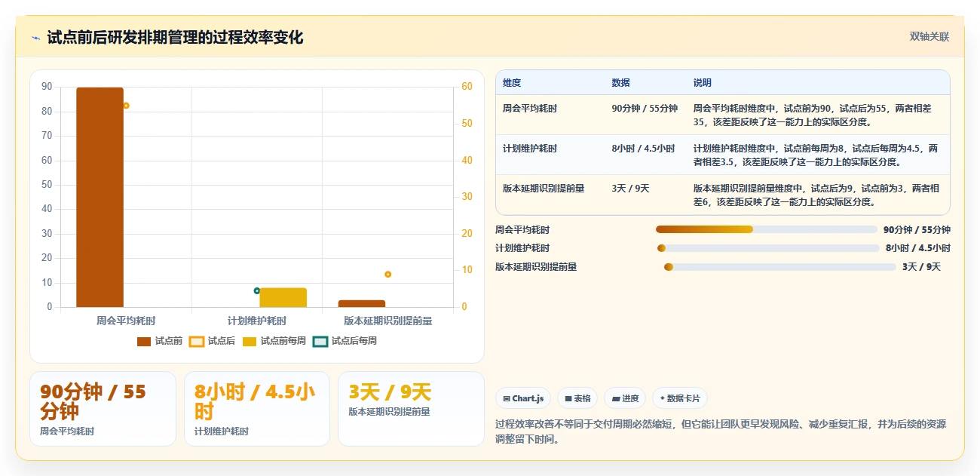The width and height of the screenshot is (980, 476).
Task: Click the 8小时 / 4.5小时 table cell
Action: (x=643, y=149)
